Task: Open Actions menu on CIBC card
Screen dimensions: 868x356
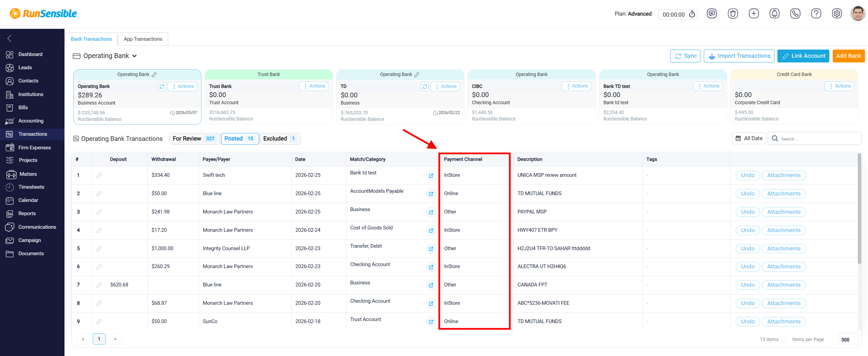Action: coord(577,86)
